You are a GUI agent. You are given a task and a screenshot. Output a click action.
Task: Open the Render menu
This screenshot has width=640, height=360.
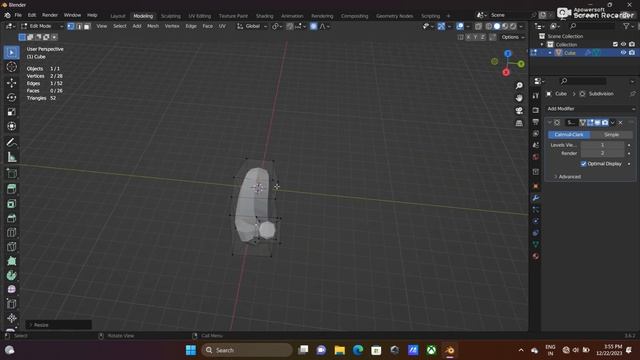tap(50, 15)
